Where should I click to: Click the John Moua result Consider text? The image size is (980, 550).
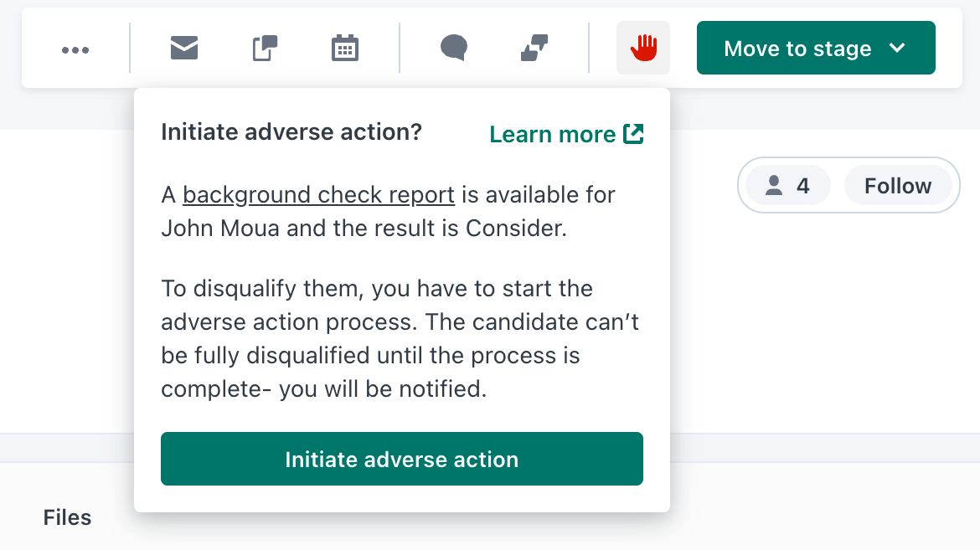tap(364, 229)
